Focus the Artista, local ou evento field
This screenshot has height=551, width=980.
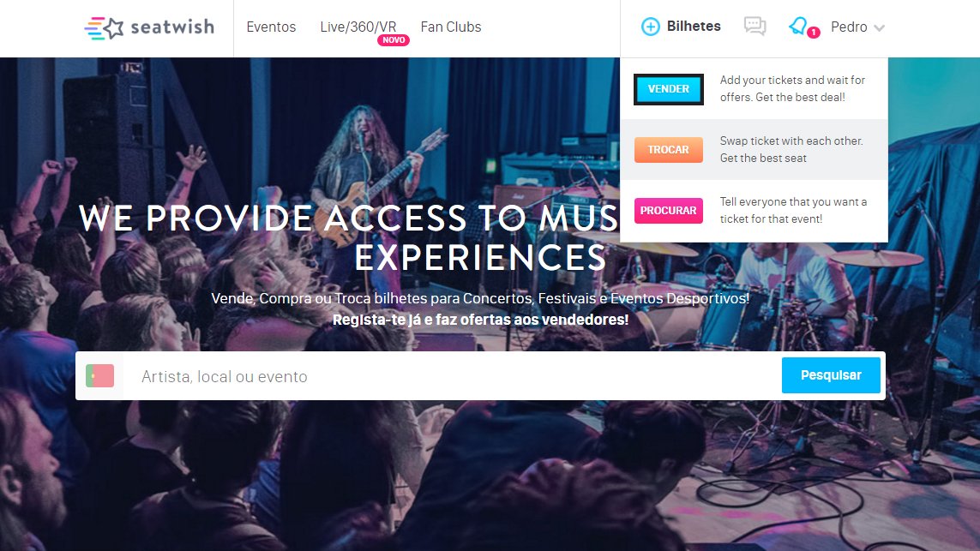[451, 376]
